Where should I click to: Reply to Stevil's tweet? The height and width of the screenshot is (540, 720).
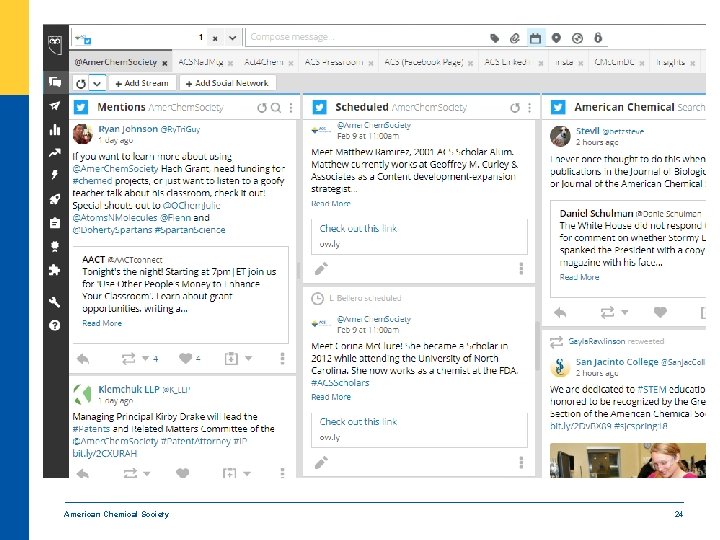point(560,313)
